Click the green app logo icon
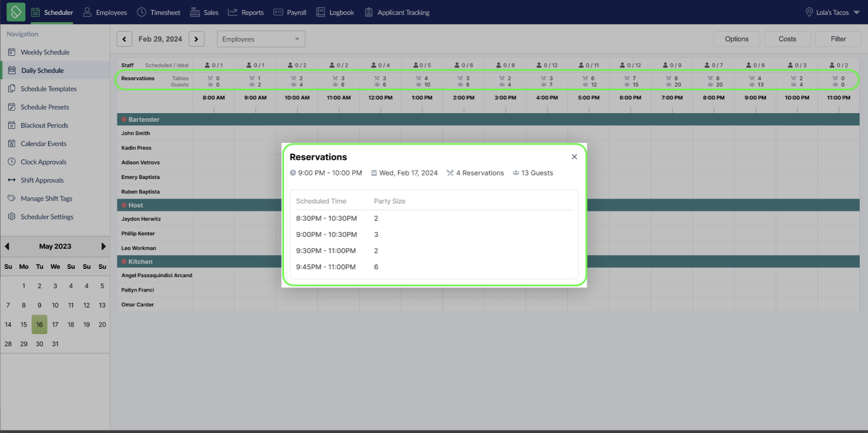The width and height of the screenshot is (868, 433). [x=16, y=12]
